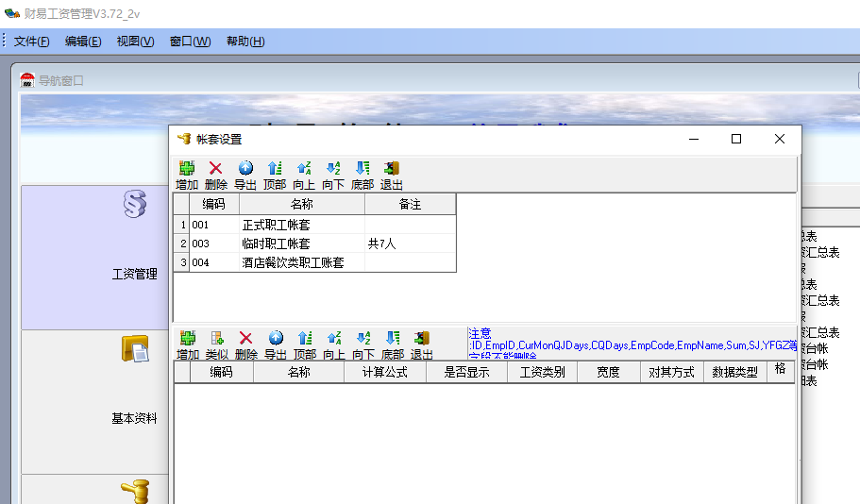This screenshot has width=860, height=504.
Task: Click 退出 in the lower salary-items toolbar
Action: [x=422, y=345]
